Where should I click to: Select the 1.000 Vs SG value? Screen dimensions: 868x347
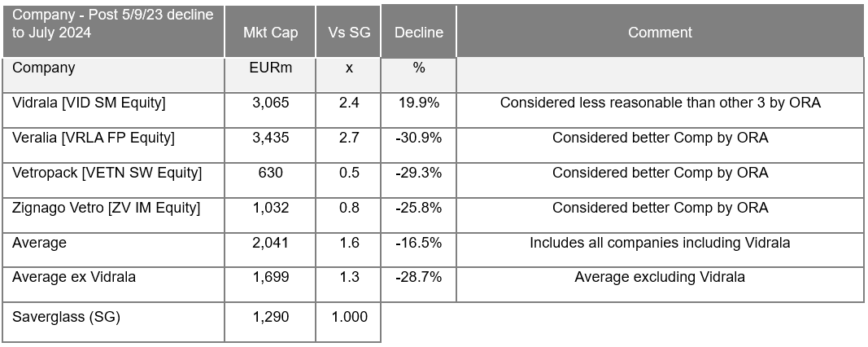pyautogui.click(x=348, y=317)
